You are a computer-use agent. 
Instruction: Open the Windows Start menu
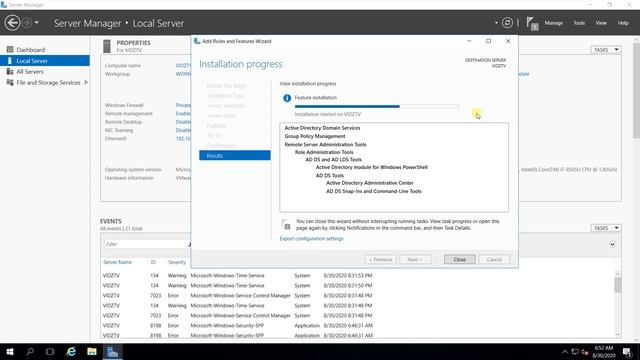(x=10, y=351)
